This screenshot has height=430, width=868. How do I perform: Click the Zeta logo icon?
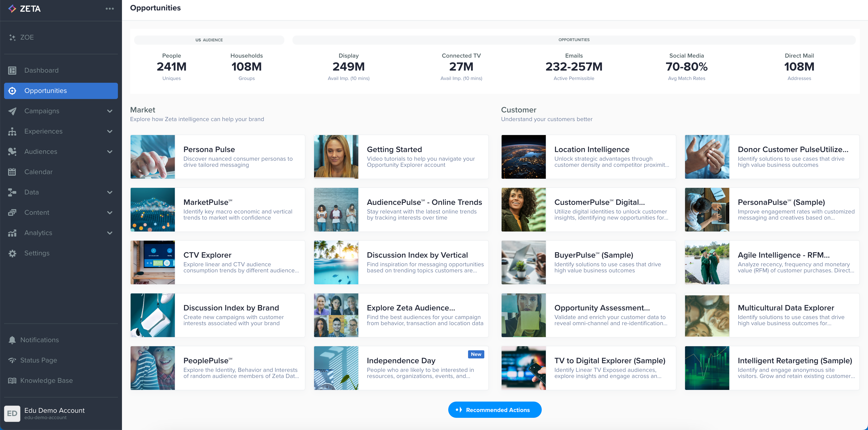tap(12, 9)
